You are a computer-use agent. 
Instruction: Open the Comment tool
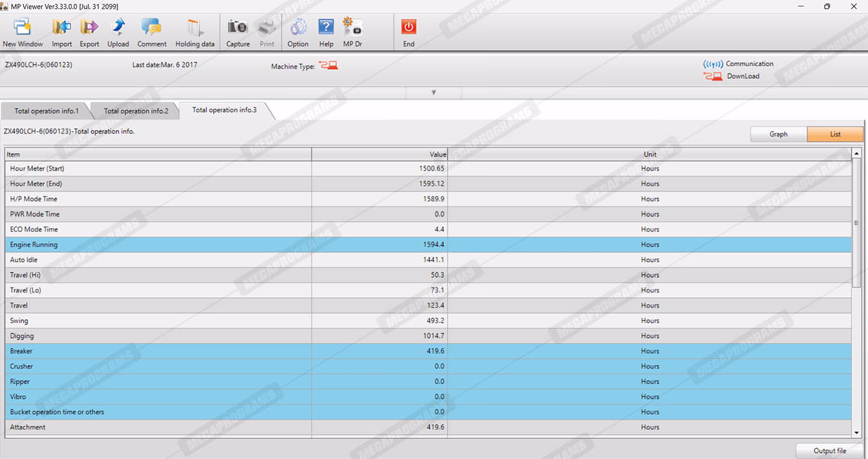coord(152,32)
